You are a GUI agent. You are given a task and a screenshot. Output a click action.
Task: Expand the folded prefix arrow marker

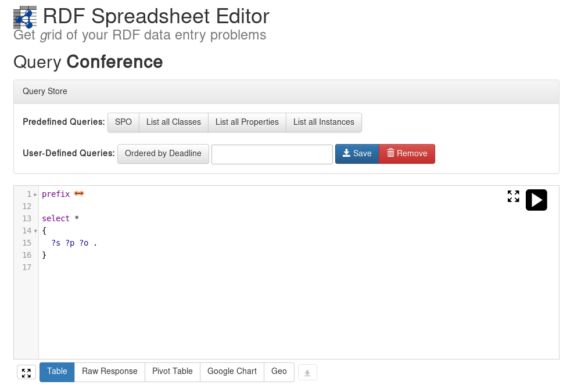click(79, 193)
